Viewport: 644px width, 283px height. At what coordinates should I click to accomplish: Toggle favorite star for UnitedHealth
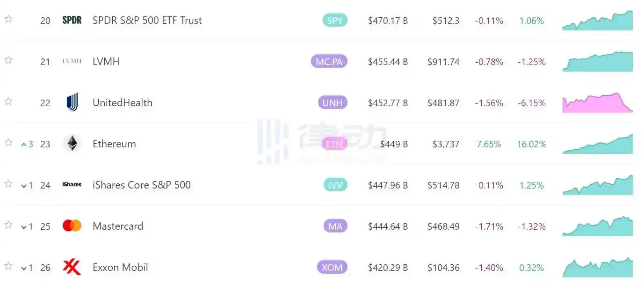(8, 102)
